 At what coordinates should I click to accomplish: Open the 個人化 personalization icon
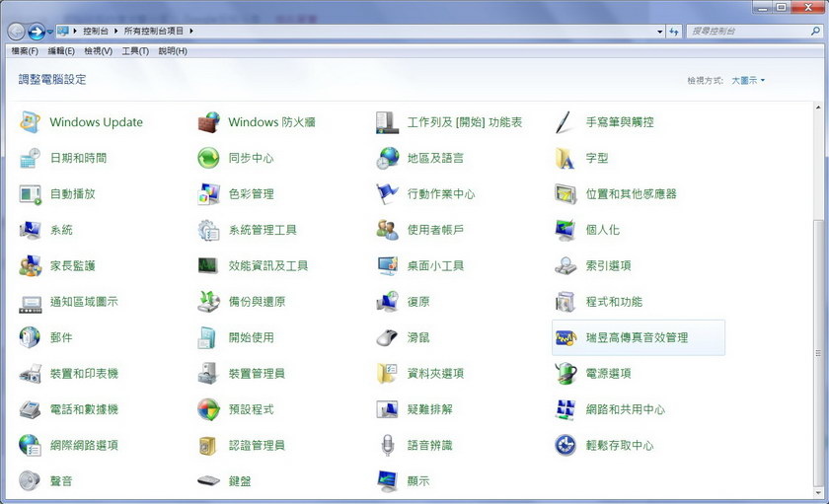pyautogui.click(x=565, y=230)
